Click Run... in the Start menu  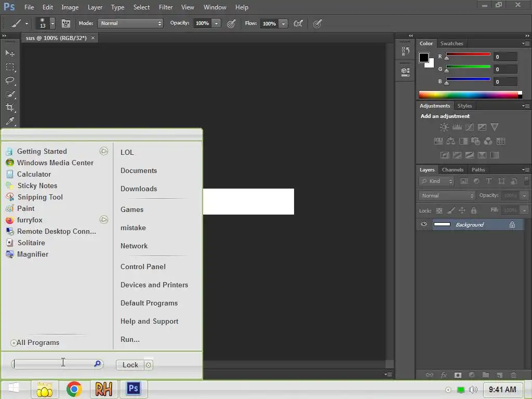click(130, 339)
